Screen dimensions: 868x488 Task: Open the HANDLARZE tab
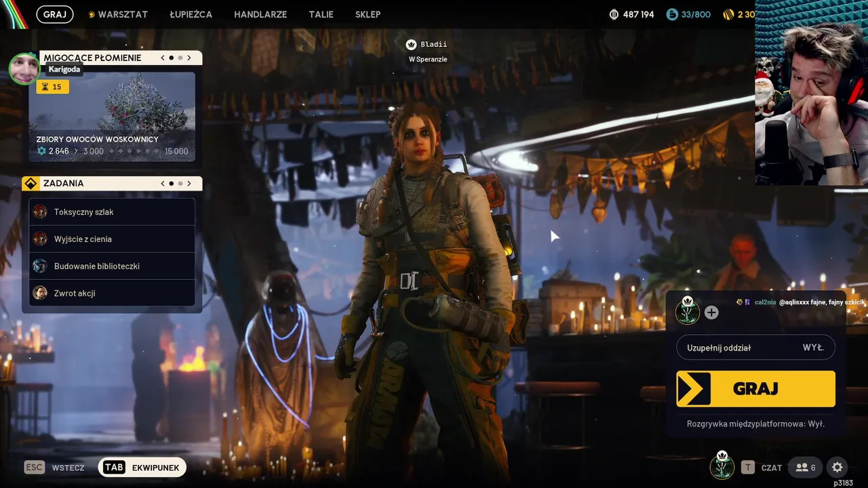260,14
